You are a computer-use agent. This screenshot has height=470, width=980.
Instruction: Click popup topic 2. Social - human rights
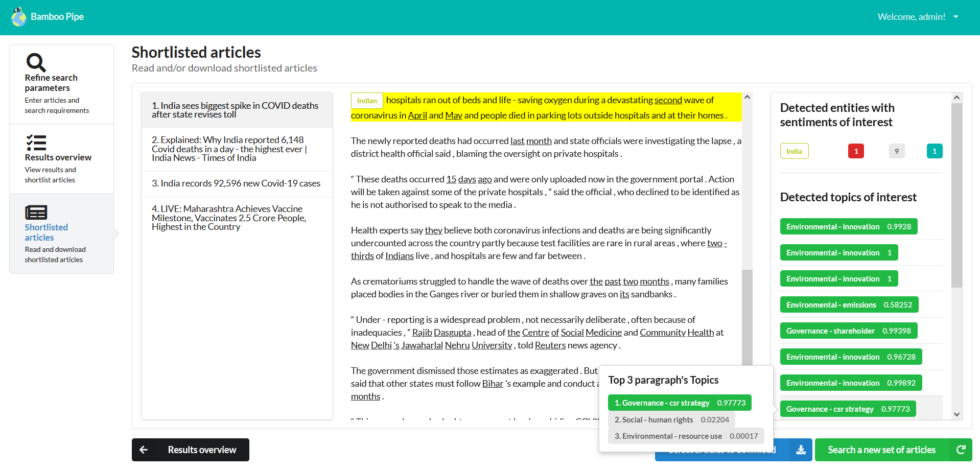[671, 419]
